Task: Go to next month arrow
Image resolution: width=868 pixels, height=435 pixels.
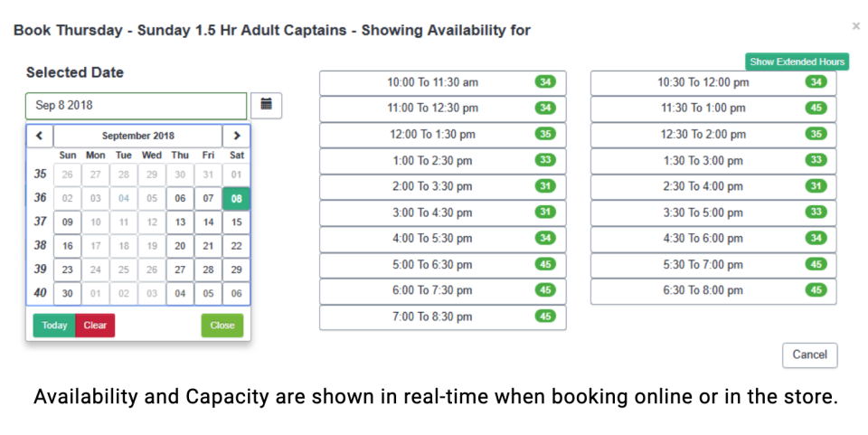Action: [236, 136]
